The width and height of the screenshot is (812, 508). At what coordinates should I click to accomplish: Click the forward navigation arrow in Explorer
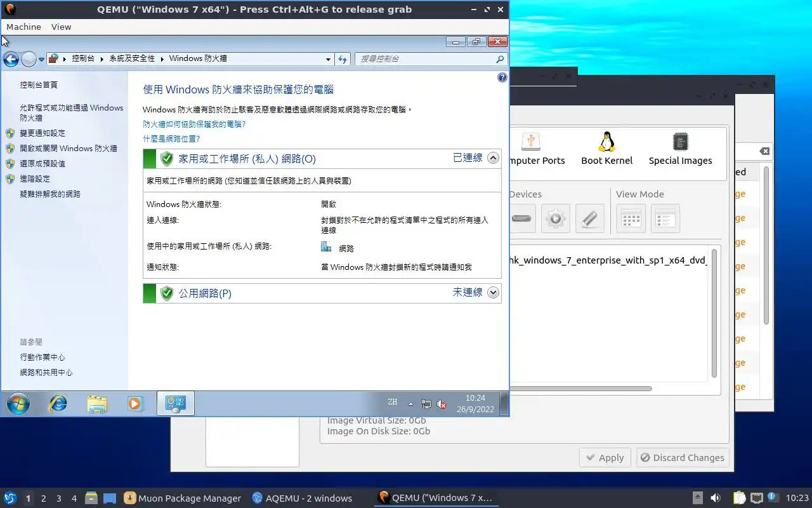tap(29, 59)
